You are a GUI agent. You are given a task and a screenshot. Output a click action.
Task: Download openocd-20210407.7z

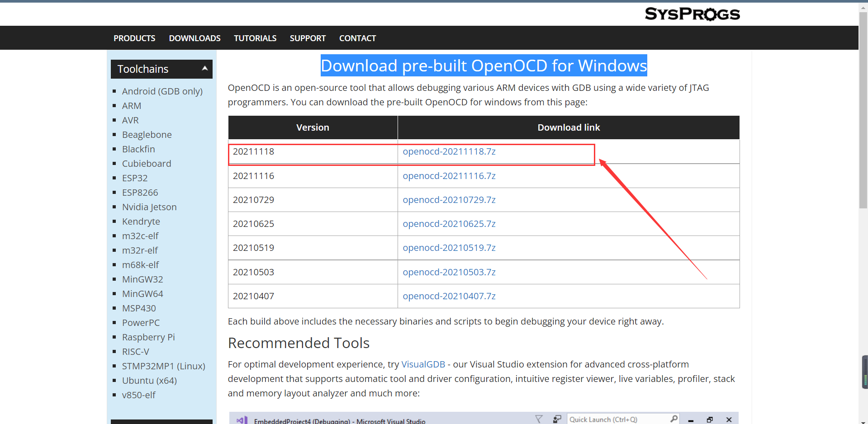click(x=449, y=296)
